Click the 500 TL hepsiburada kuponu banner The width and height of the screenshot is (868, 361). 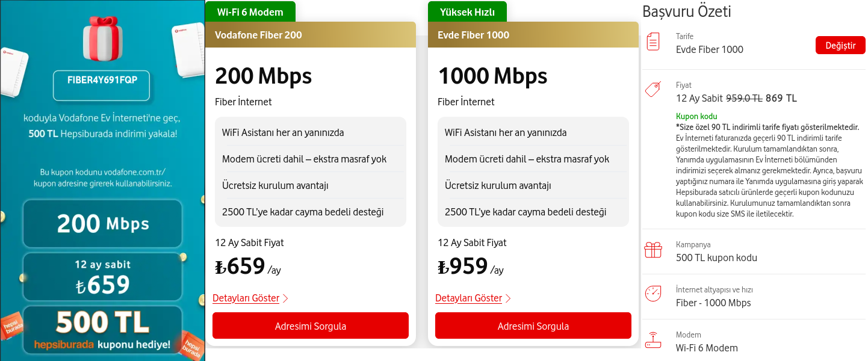(x=102, y=330)
